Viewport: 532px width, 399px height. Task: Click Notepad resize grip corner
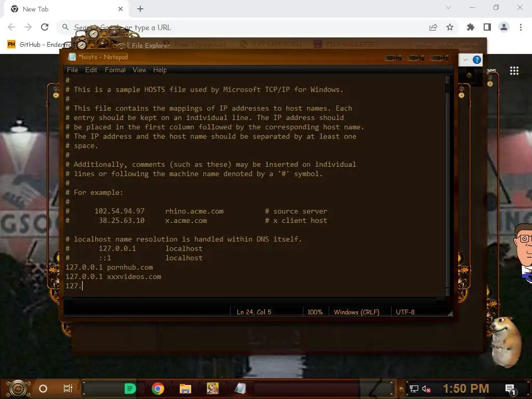pos(450,314)
